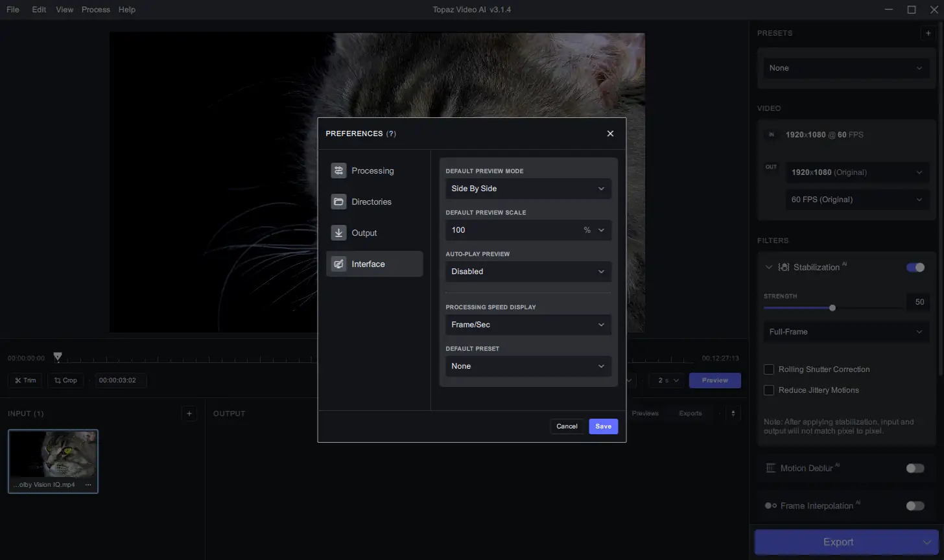Check Rolling Shutter Correction

coord(769,369)
